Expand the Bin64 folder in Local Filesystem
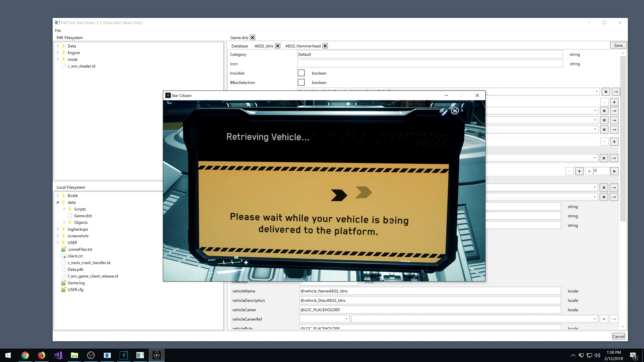This screenshot has height=362, width=644. (58, 195)
